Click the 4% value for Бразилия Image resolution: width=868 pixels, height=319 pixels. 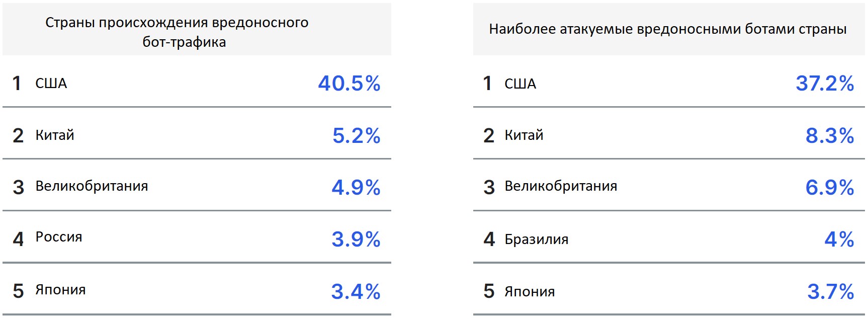pos(839,239)
